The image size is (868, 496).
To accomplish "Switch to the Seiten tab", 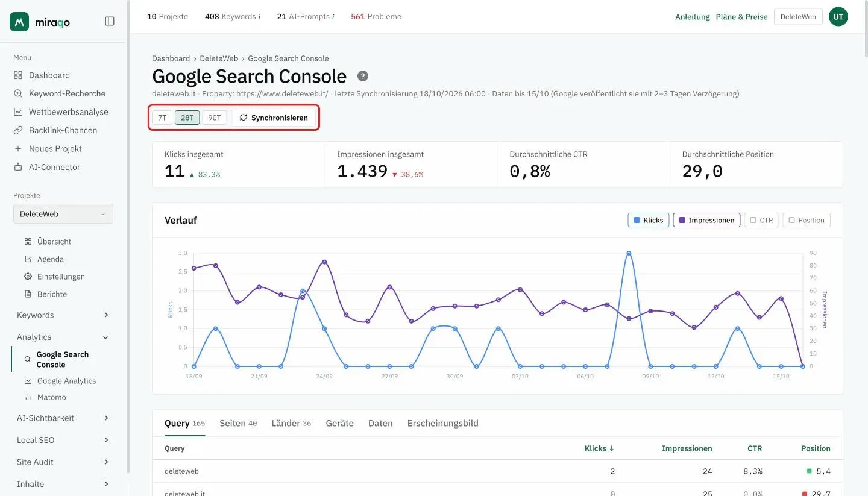I will [238, 423].
